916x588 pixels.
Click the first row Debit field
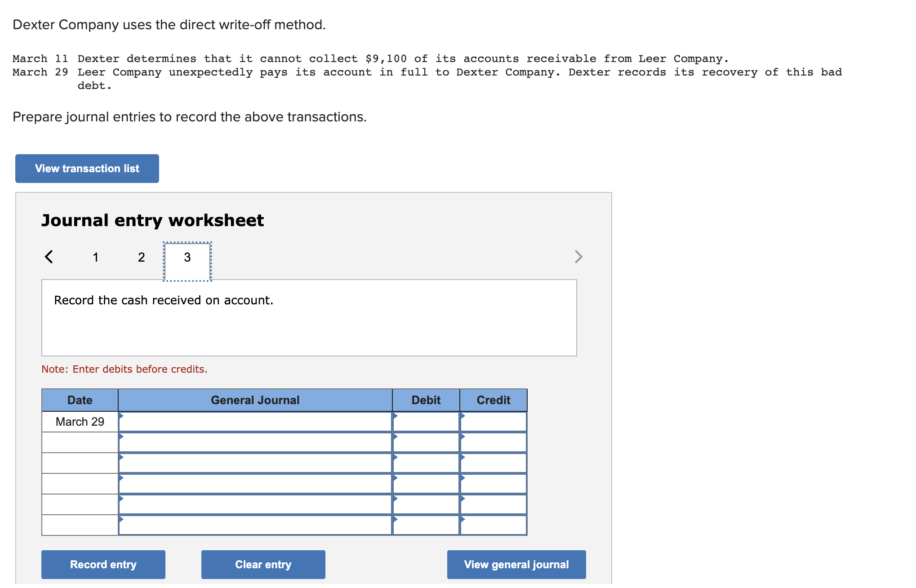pos(426,422)
